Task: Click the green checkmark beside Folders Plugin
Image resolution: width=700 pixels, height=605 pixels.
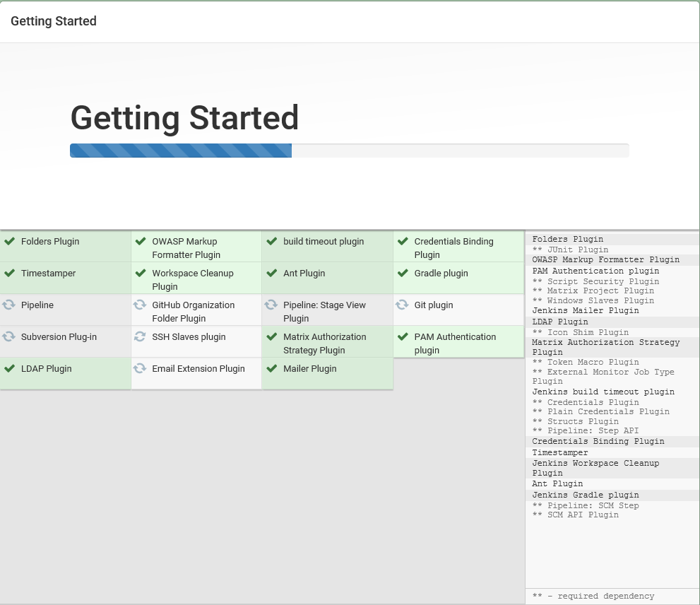Action: tap(9, 241)
